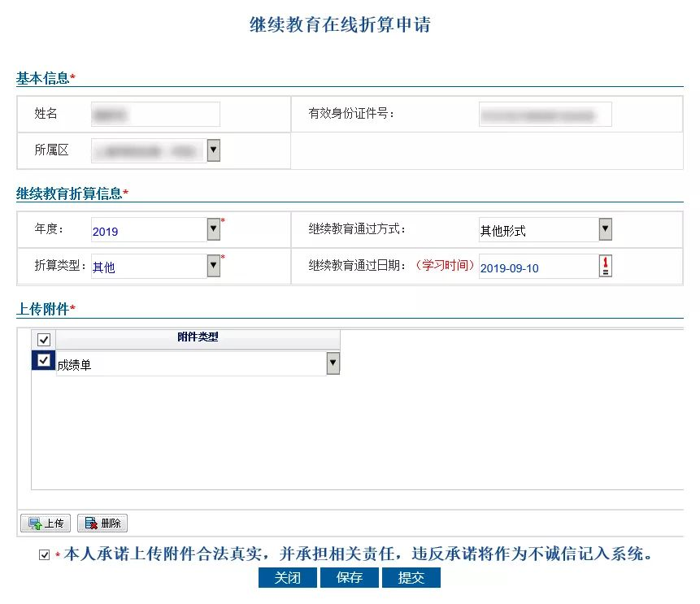This screenshot has width=700, height=604.
Task: Uncheck the 成绩单 attachment row checkbox
Action: point(44,360)
